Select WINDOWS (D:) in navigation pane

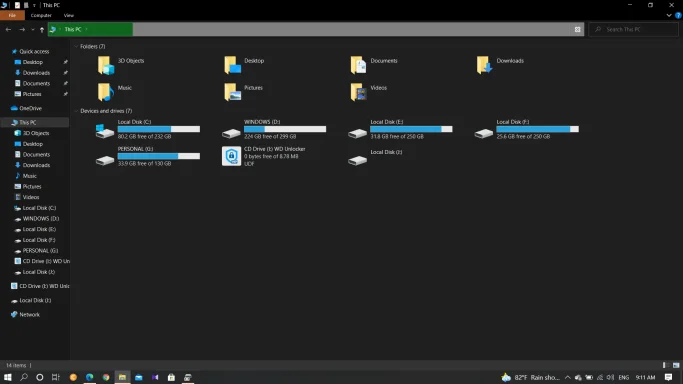[41, 219]
